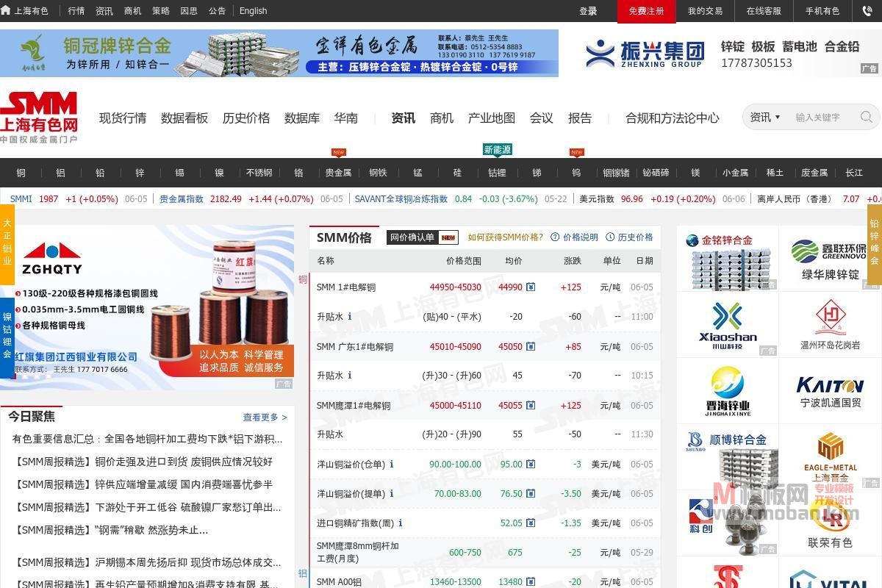
Task: Open price chart icon for SMM A00铝
Action: click(531, 582)
